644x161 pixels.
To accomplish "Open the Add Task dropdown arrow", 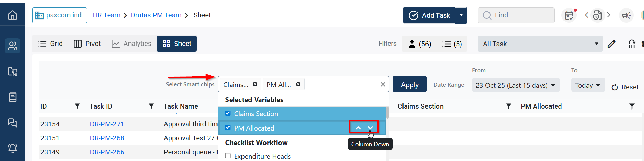I will coord(461,15).
